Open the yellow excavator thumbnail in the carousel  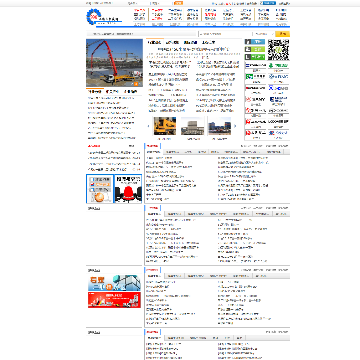165,126
